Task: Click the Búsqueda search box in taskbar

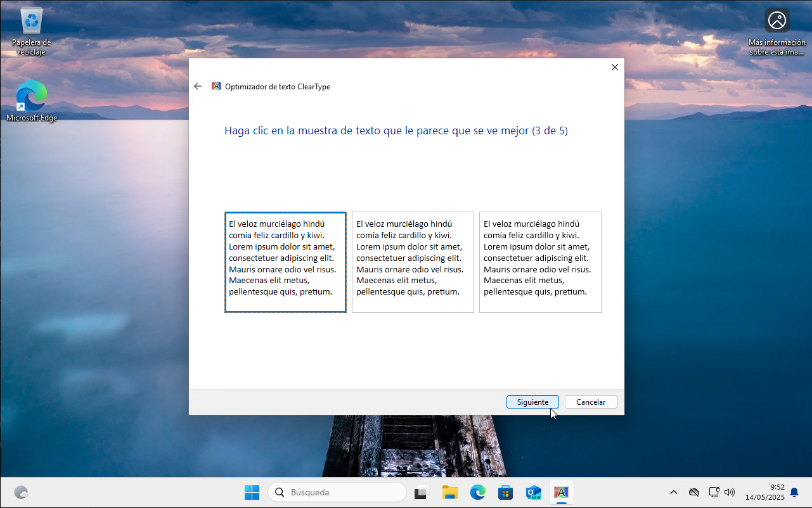Action: tap(337, 492)
